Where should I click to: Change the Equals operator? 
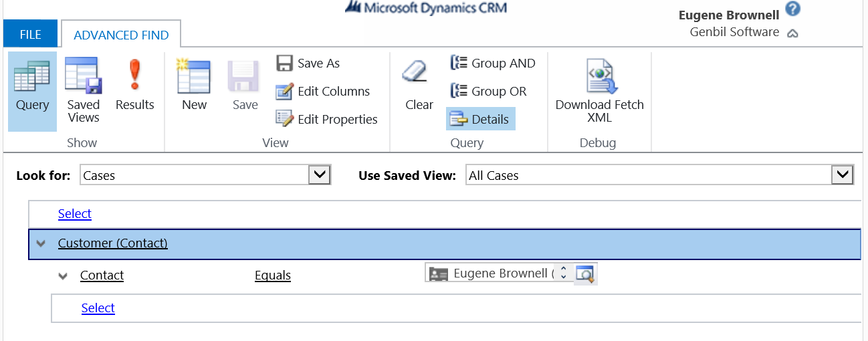273,275
